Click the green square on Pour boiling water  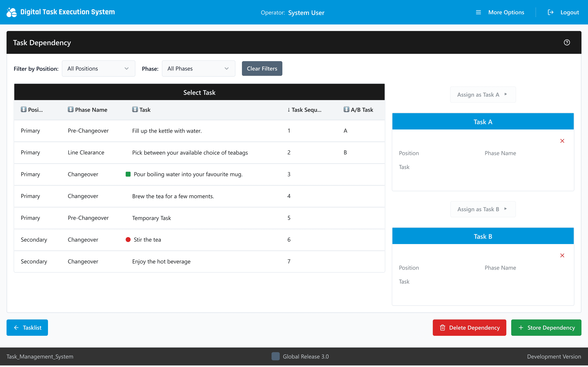[x=128, y=174]
